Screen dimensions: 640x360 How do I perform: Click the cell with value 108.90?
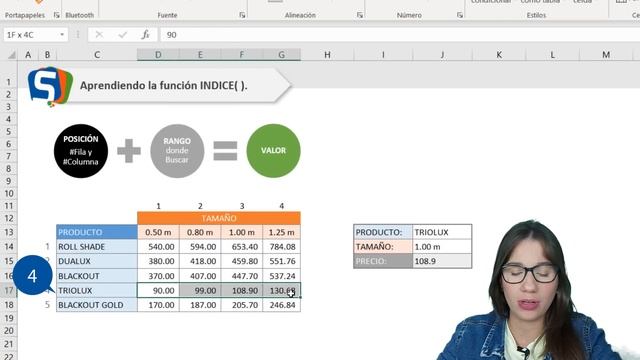(242, 291)
